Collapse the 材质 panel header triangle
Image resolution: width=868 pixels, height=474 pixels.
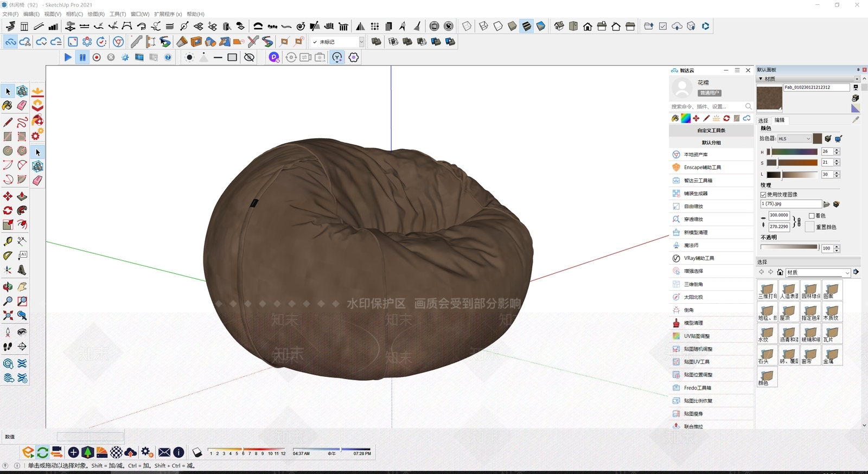coord(761,79)
